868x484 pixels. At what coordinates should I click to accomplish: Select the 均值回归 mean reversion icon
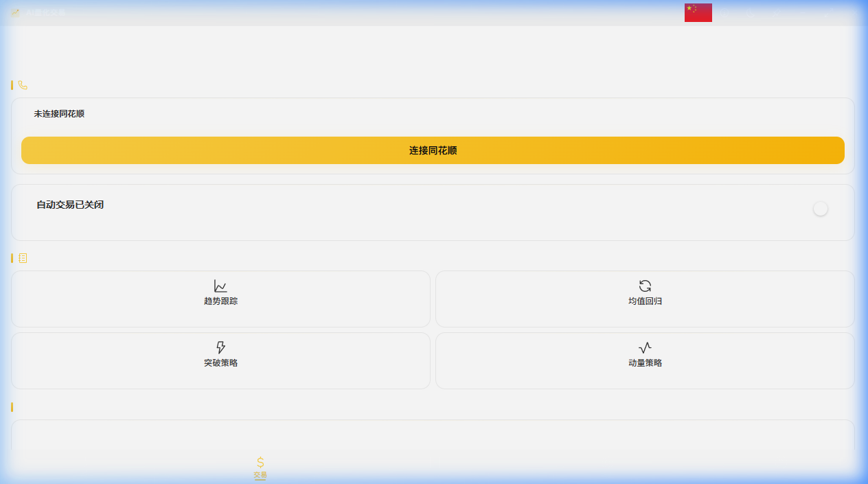click(x=645, y=287)
